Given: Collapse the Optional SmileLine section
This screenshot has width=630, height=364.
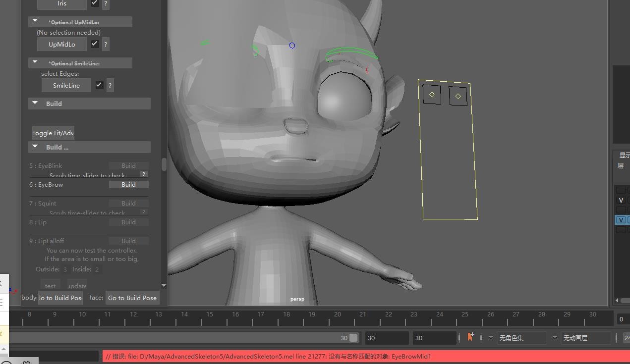Looking at the screenshot, I should (x=35, y=62).
